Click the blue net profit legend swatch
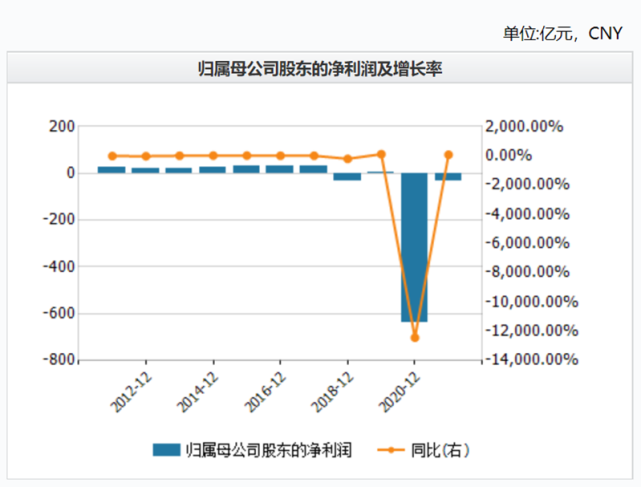 coord(166,450)
